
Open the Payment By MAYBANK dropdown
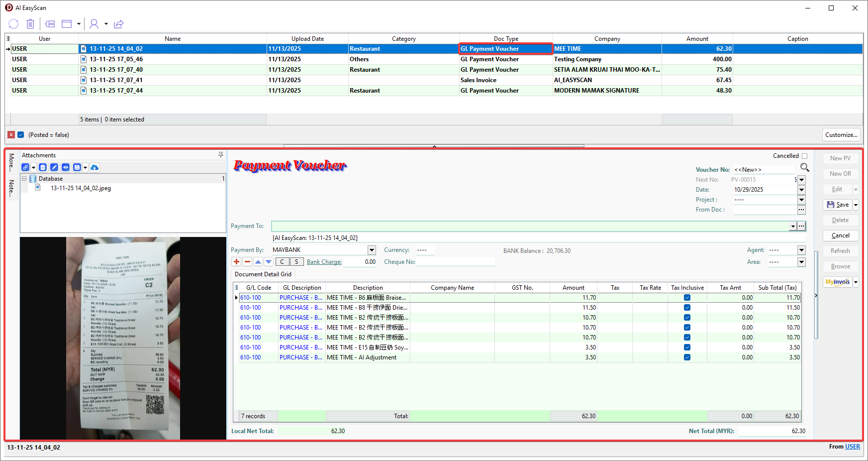(x=372, y=250)
